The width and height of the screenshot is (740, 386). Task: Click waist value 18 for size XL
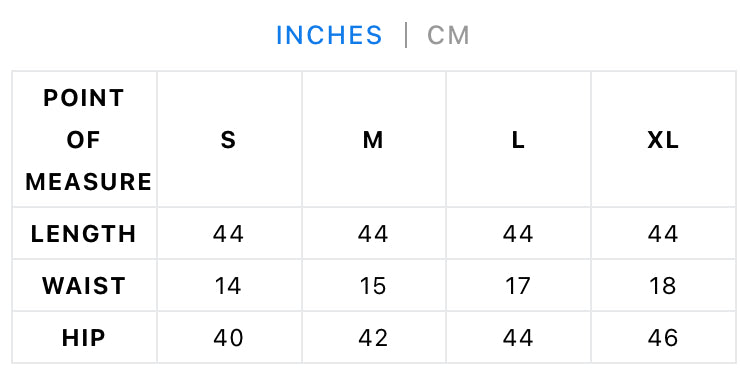(663, 286)
